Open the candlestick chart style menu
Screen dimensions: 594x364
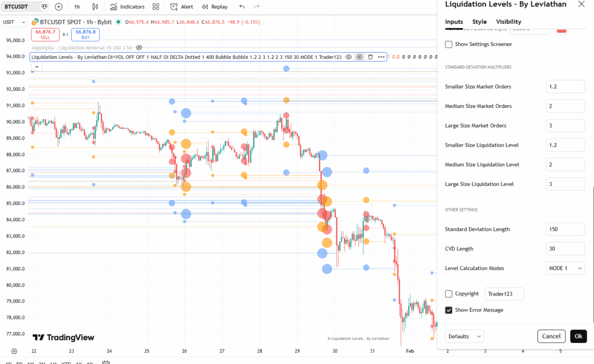95,6
